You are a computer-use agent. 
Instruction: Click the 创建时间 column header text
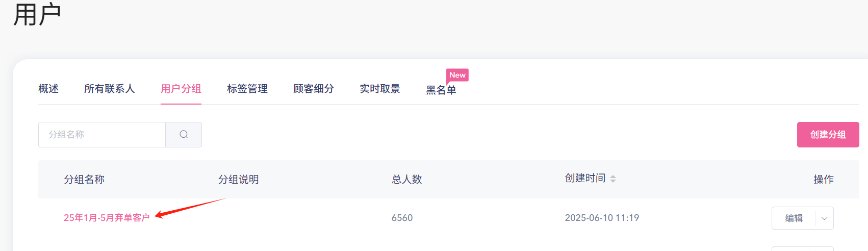(x=585, y=178)
